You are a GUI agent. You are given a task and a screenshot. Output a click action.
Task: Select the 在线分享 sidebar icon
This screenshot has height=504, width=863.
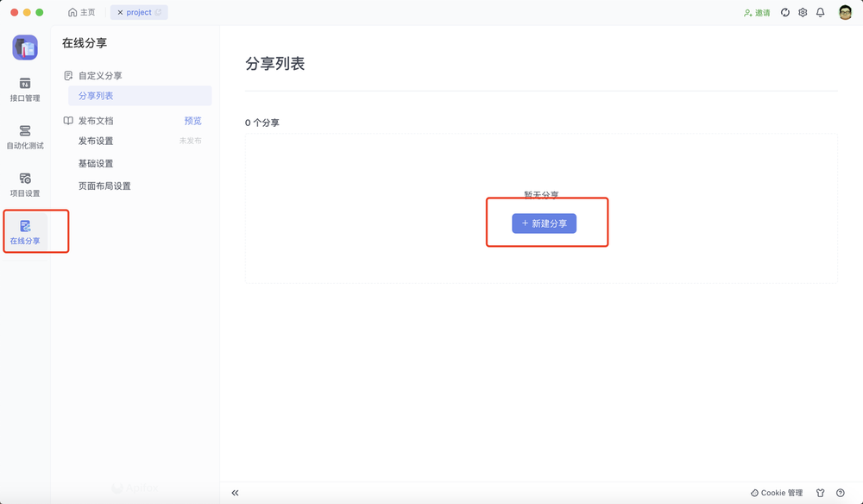point(25,230)
